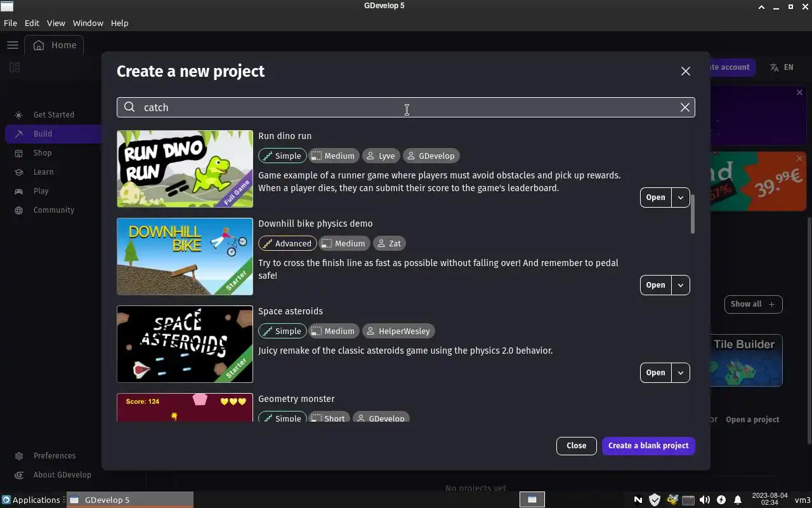The width and height of the screenshot is (812, 508).
Task: Open the Space asteroids example
Action: tap(655, 373)
